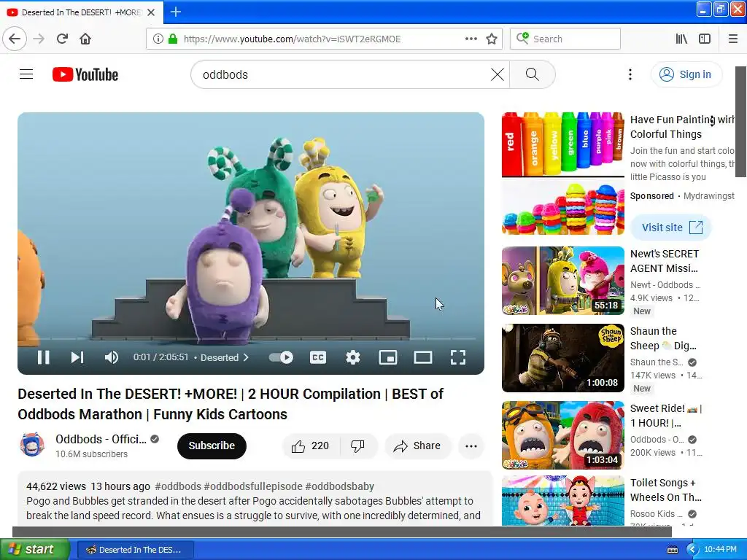Open the crayon colors ad thumbnail
This screenshot has width=747, height=560.
[x=562, y=174]
